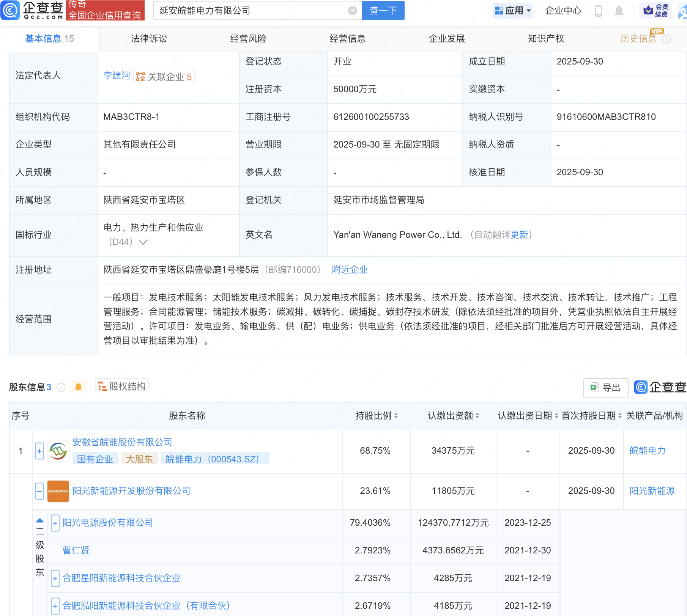Open the notifications bell in header
Screen dimensions: 687x616
(x=619, y=11)
